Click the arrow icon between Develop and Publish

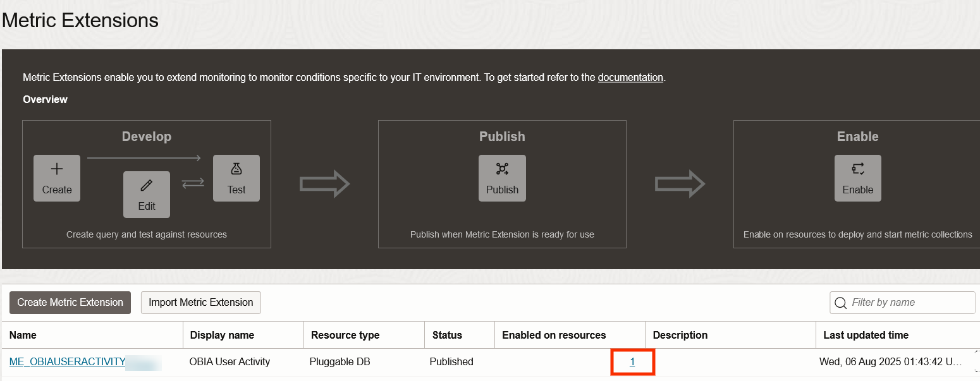pos(325,184)
